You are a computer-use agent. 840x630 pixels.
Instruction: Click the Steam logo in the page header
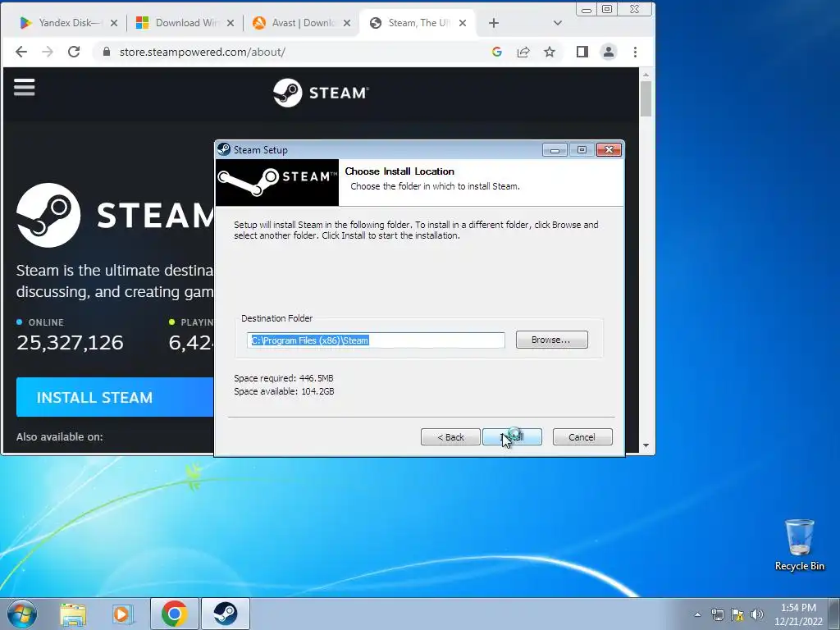pyautogui.click(x=321, y=93)
